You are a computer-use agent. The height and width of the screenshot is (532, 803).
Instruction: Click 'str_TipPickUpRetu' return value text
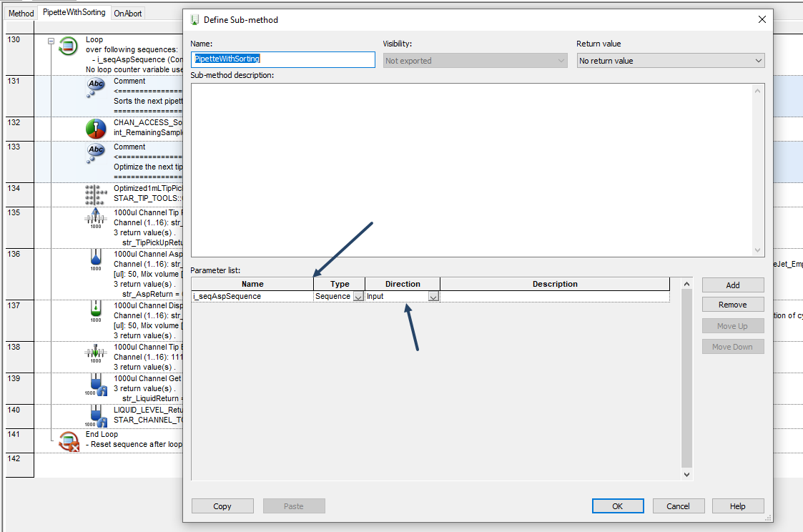point(152,242)
